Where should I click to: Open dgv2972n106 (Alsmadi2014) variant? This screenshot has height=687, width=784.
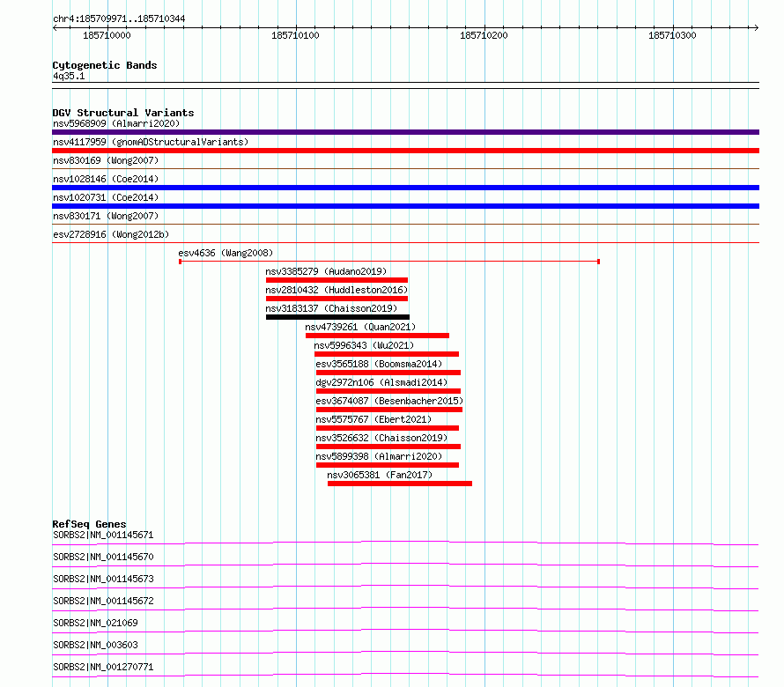coord(381,382)
